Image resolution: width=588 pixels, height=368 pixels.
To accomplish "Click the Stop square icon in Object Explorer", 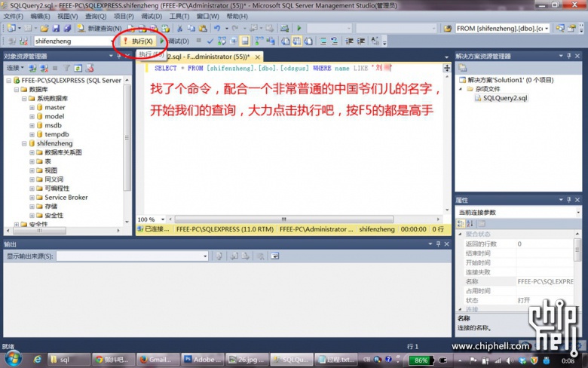I will click(55, 68).
